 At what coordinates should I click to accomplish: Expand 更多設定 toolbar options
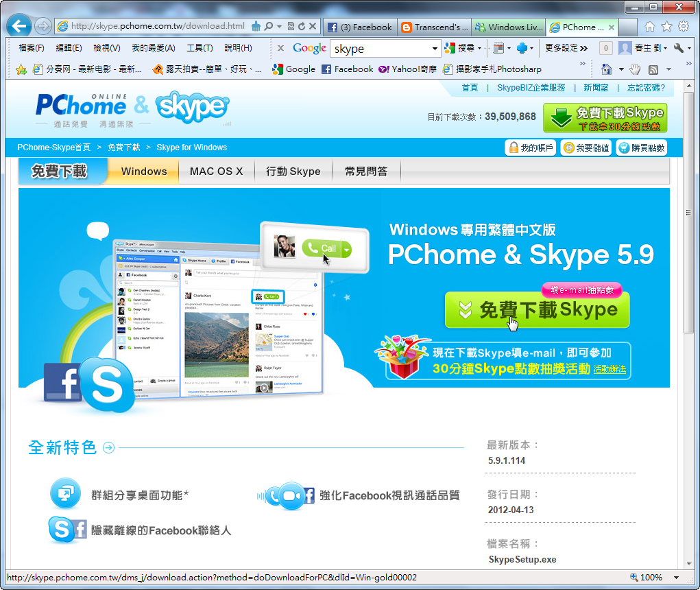pos(566,48)
